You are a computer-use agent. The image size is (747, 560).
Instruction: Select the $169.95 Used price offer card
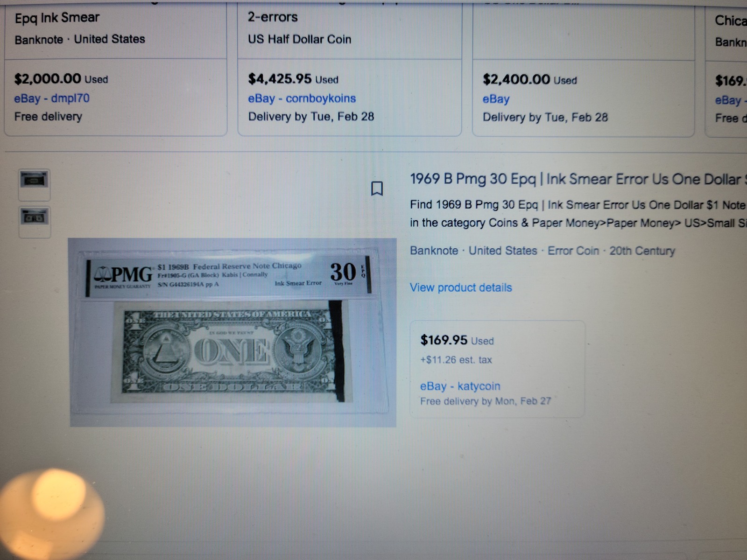(497, 369)
